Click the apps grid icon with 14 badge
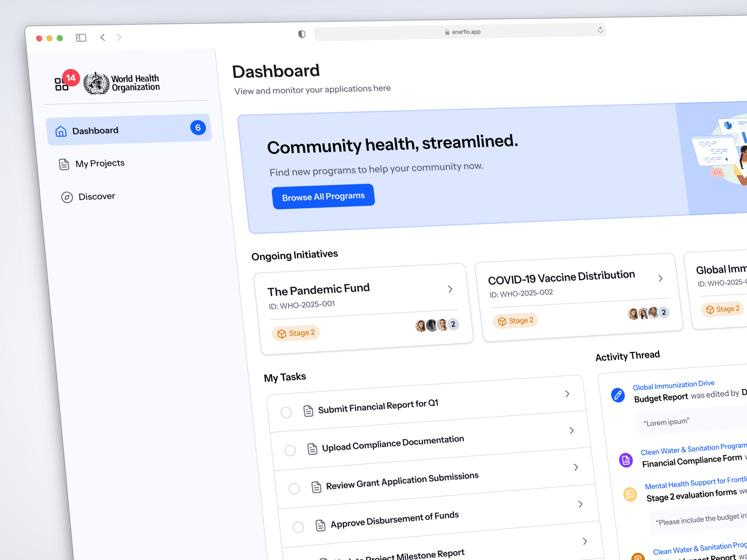This screenshot has width=747, height=560. click(62, 84)
